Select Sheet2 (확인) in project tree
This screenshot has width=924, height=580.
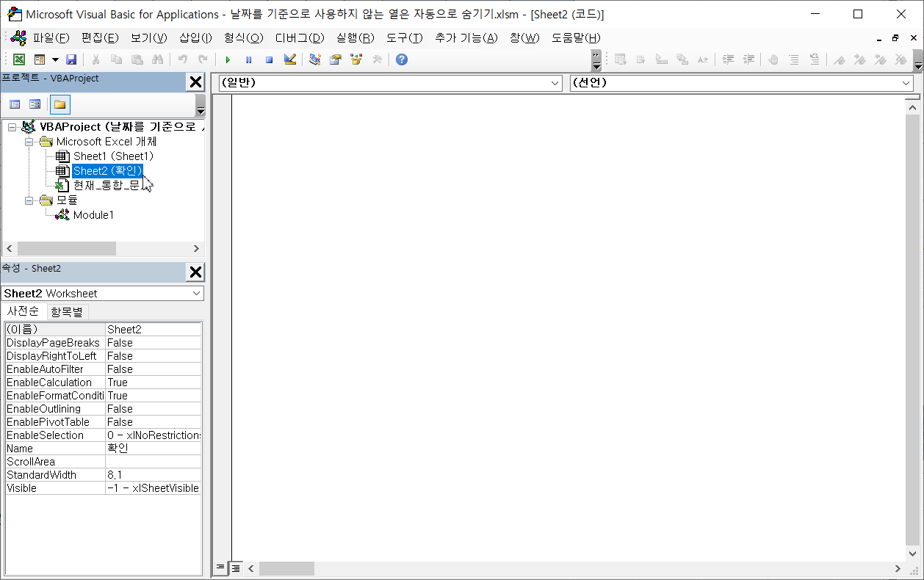click(x=107, y=171)
